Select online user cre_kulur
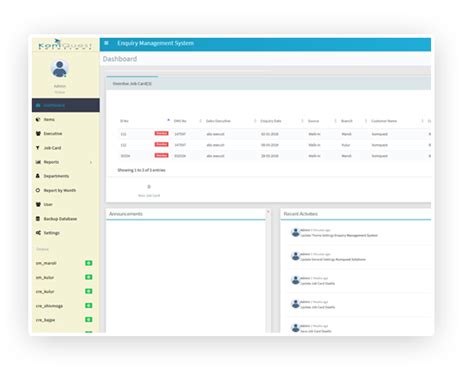474x367 pixels. tap(45, 291)
